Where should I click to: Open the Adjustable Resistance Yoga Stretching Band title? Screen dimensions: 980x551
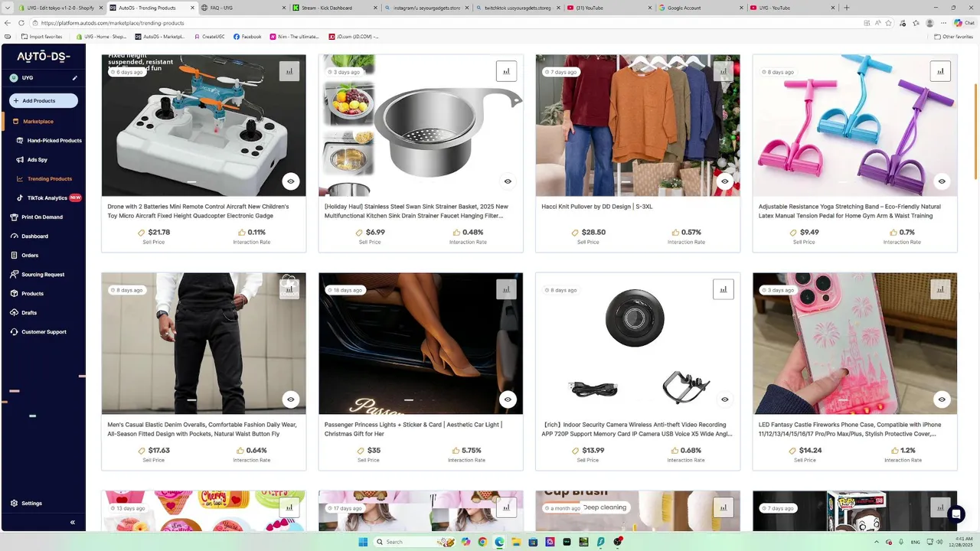coord(850,211)
